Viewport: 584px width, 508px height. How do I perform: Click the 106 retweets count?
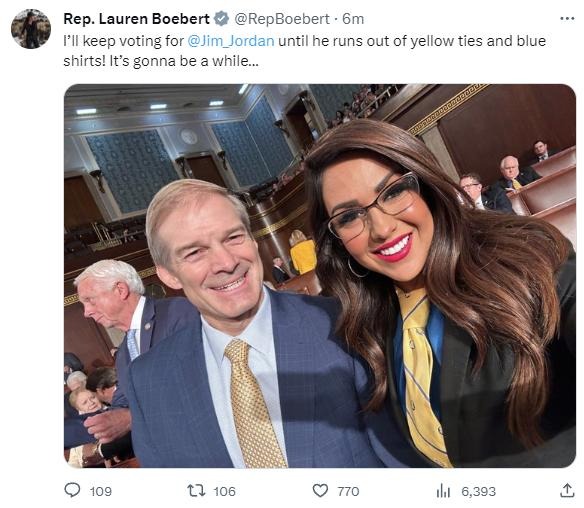tap(225, 491)
